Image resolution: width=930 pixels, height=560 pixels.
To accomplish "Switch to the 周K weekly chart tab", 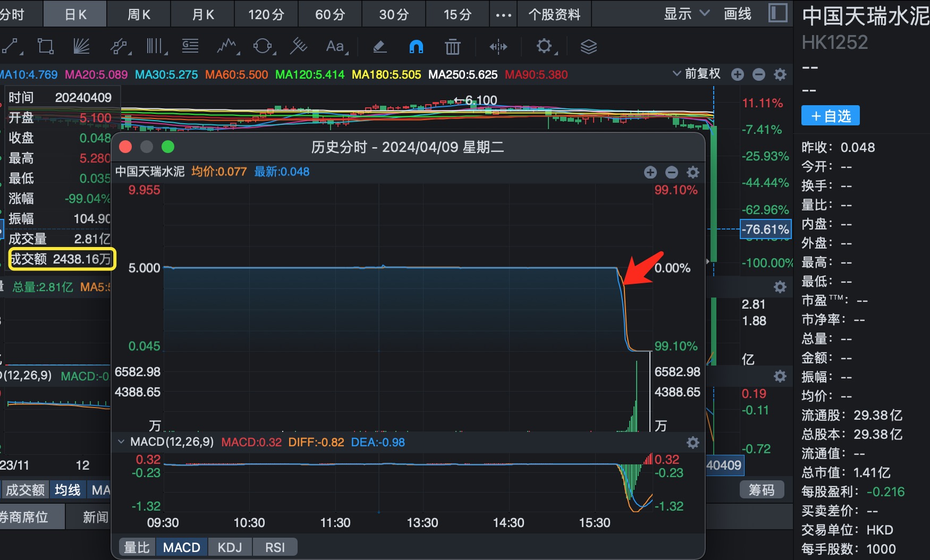I will (139, 14).
